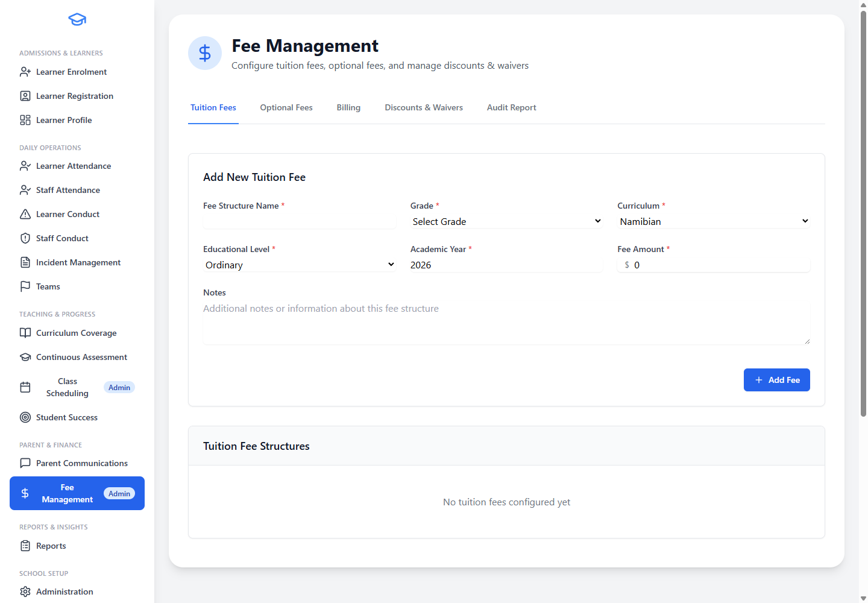Click the Class Scheduling calendar icon

tap(25, 387)
